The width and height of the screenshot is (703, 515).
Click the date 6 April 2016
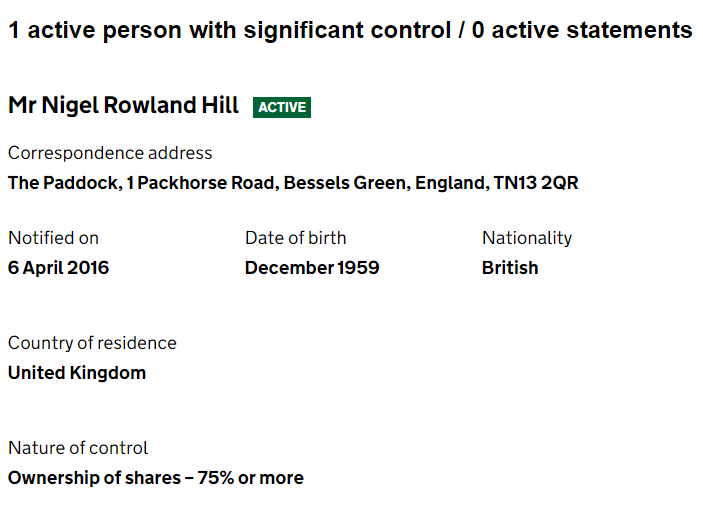pos(58,268)
